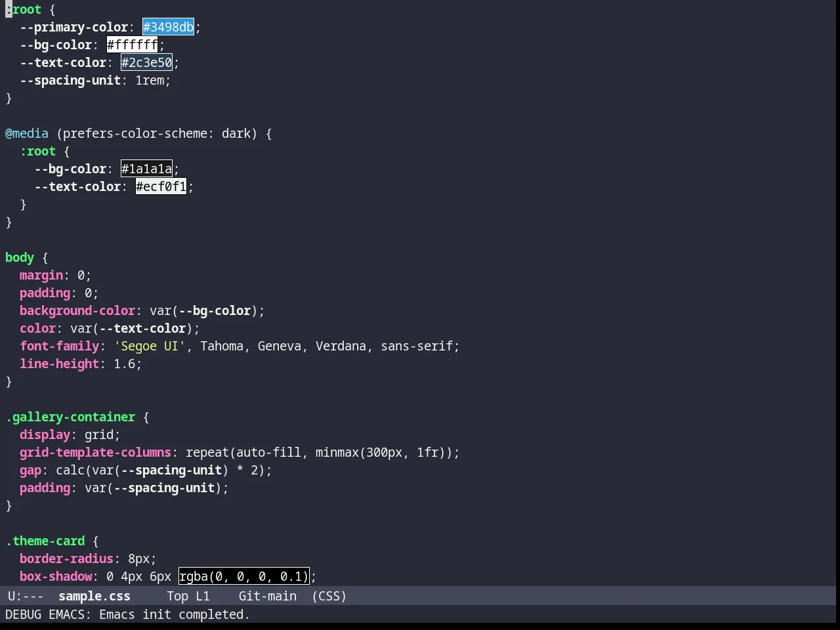Viewport: 840px width, 630px height.
Task: Place cursor on the --primary-color property name
Action: click(x=74, y=27)
